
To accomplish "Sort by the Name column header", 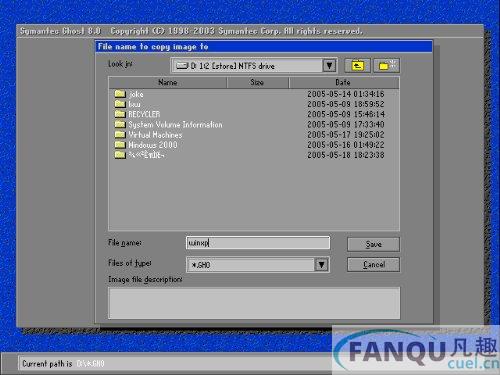I will [x=168, y=82].
